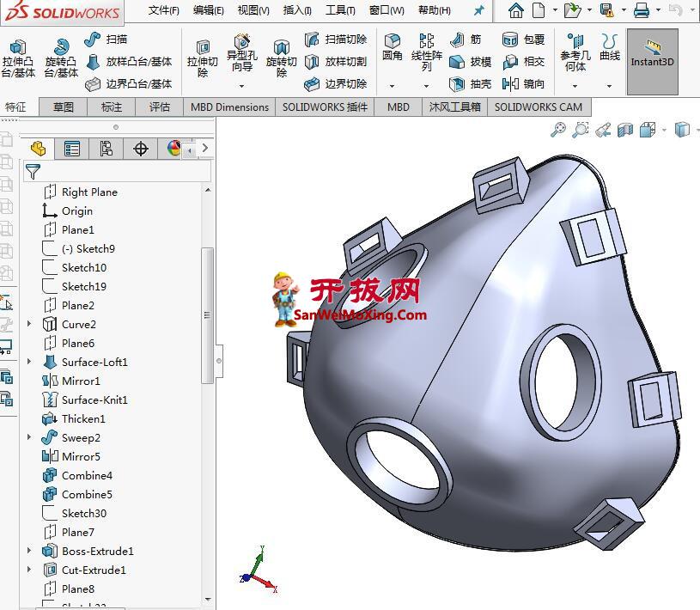The height and width of the screenshot is (610, 700).
Task: Select Thicken1 in the feature tree
Action: pos(83,418)
